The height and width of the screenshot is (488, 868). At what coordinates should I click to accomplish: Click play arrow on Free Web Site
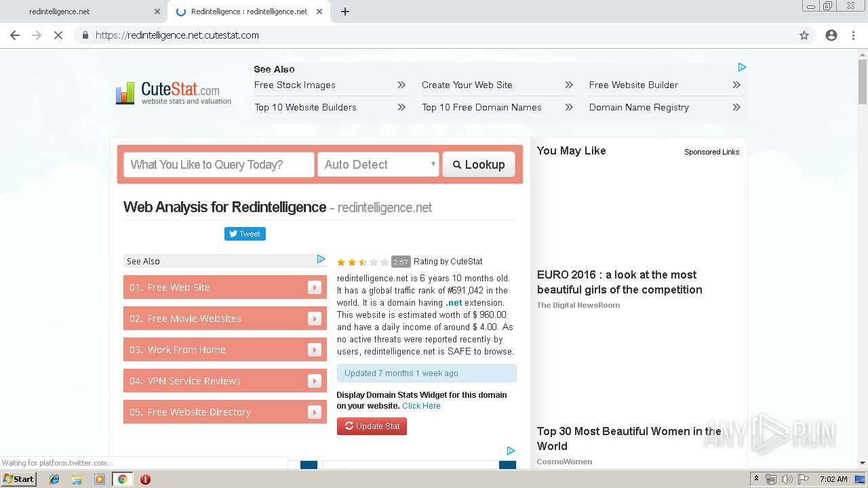click(x=314, y=287)
